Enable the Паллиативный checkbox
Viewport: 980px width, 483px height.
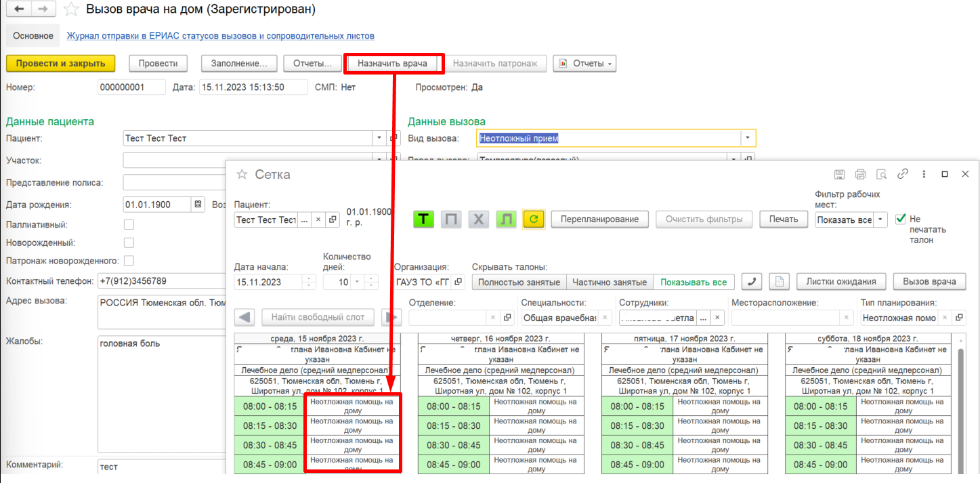click(129, 224)
